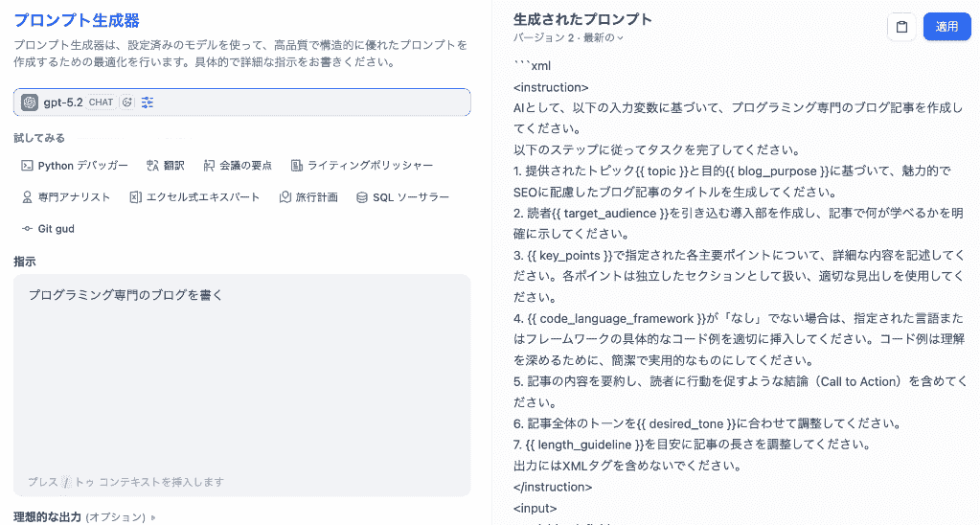Click the プロンプト生成器 heading

click(x=77, y=21)
